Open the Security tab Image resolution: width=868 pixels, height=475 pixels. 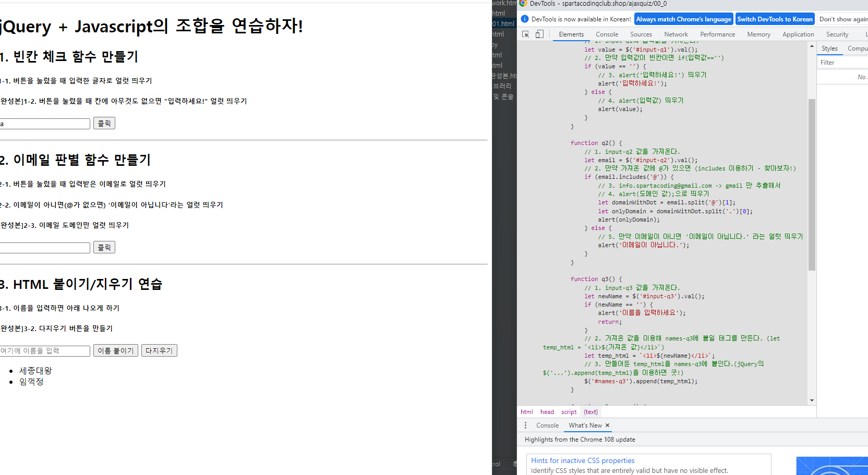click(837, 34)
